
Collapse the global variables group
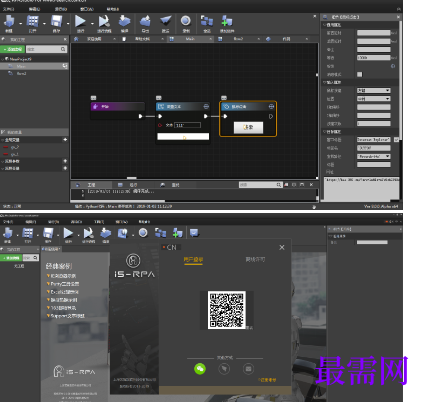pos(3,140)
